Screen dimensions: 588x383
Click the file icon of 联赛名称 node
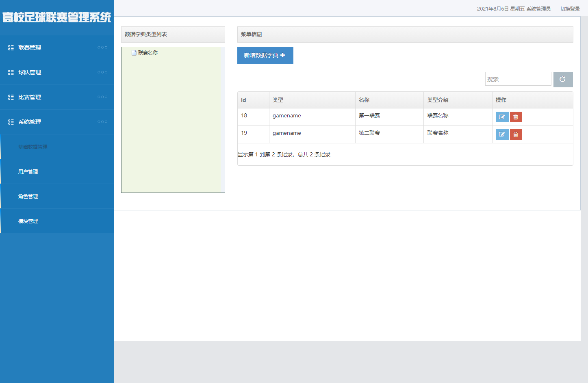tap(134, 53)
